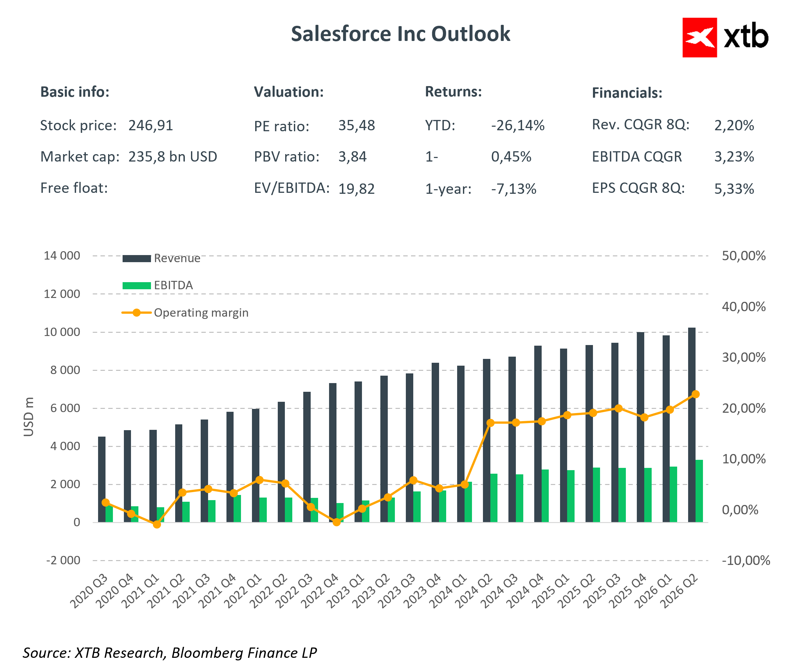This screenshot has height=672, width=802.
Task: Click the 2025 Q4 revenue bar
Action: coord(640,427)
